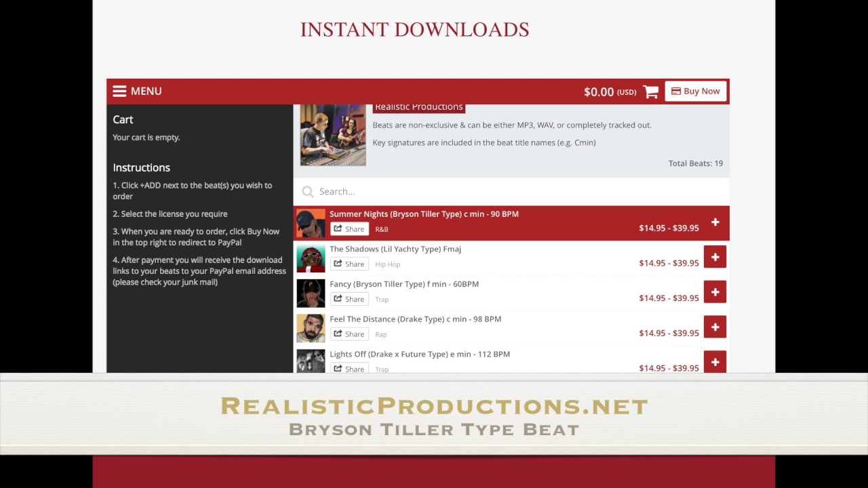868x488 pixels.
Task: Share the Lights Off beat
Action: 349,368
